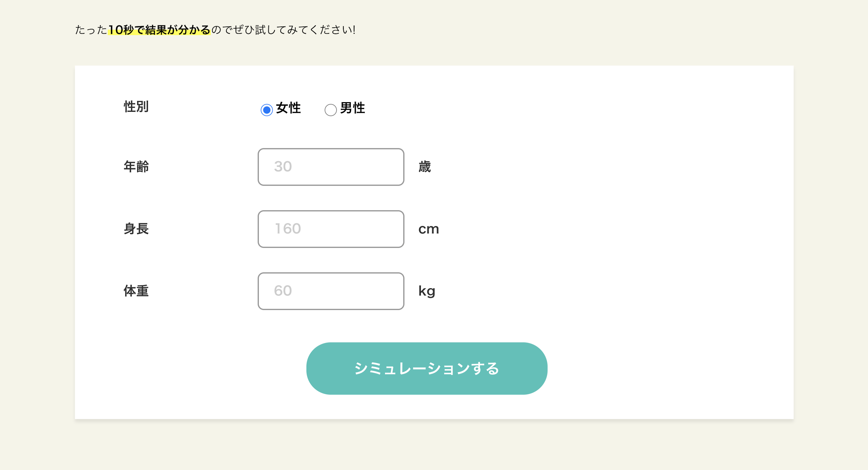The height and width of the screenshot is (470, 868).
Task: Focus the 身長 input field
Action: click(x=331, y=229)
